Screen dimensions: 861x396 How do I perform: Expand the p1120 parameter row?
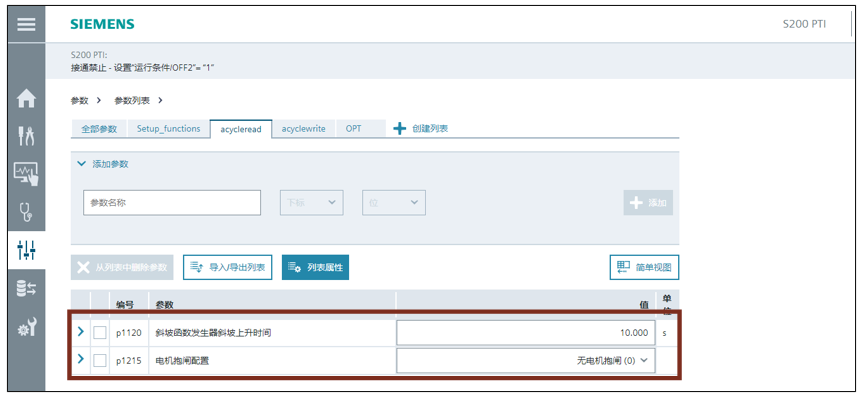(x=80, y=332)
